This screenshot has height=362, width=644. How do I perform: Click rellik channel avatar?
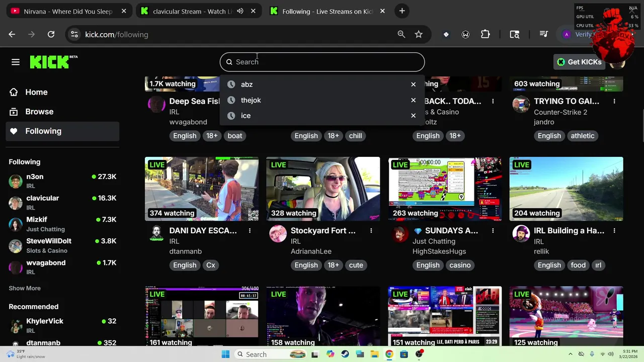coord(521,234)
